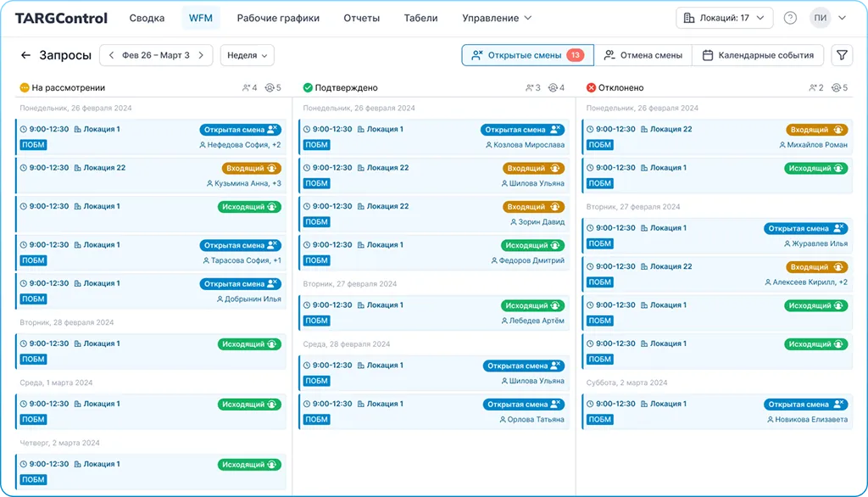Click the back arrow next to Запросы

click(25, 54)
